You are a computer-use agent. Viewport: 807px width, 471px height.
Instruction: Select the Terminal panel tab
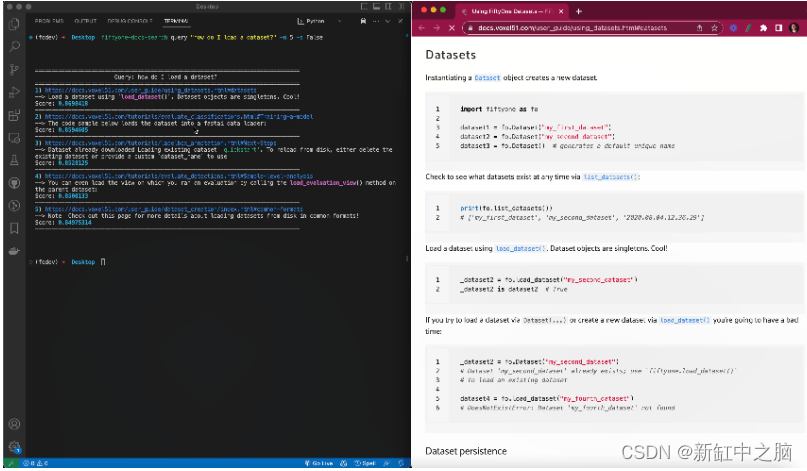click(x=176, y=21)
